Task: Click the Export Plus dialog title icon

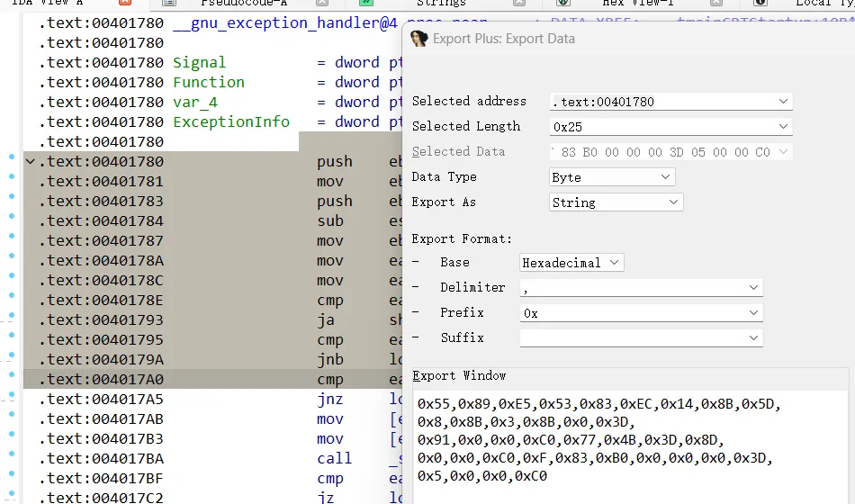Action: [x=418, y=39]
